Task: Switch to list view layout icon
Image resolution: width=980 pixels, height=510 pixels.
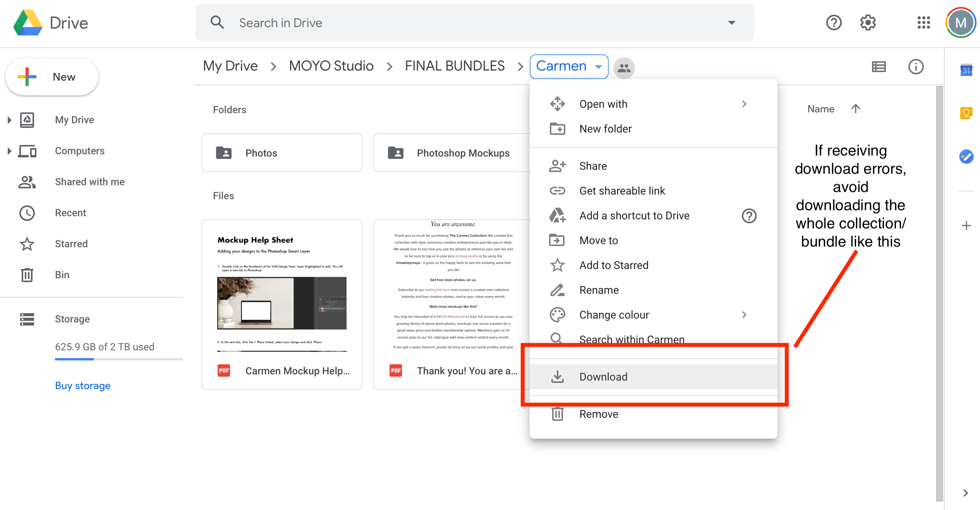Action: pos(879,67)
